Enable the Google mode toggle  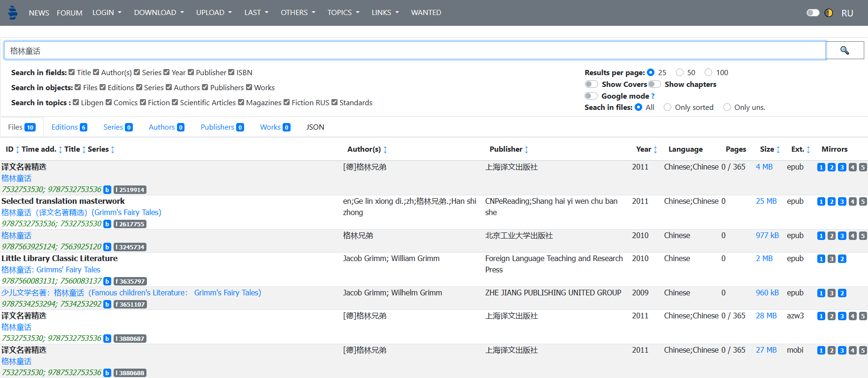[591, 96]
